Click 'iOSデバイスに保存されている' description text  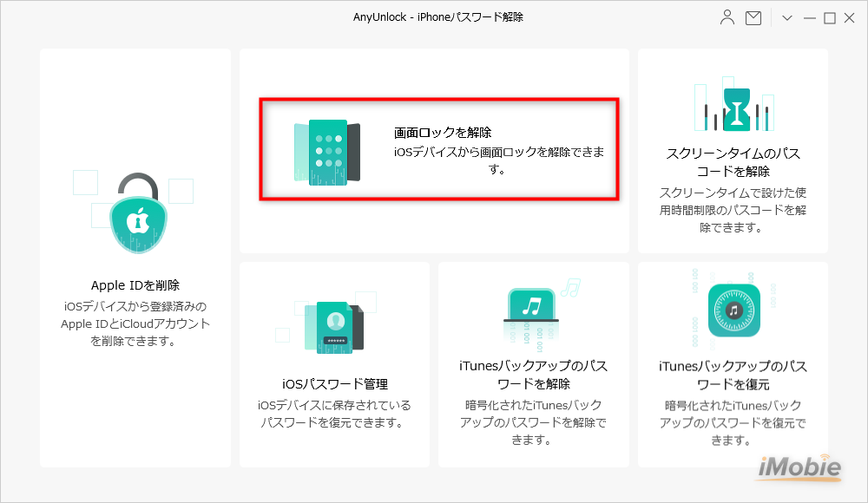point(334,414)
